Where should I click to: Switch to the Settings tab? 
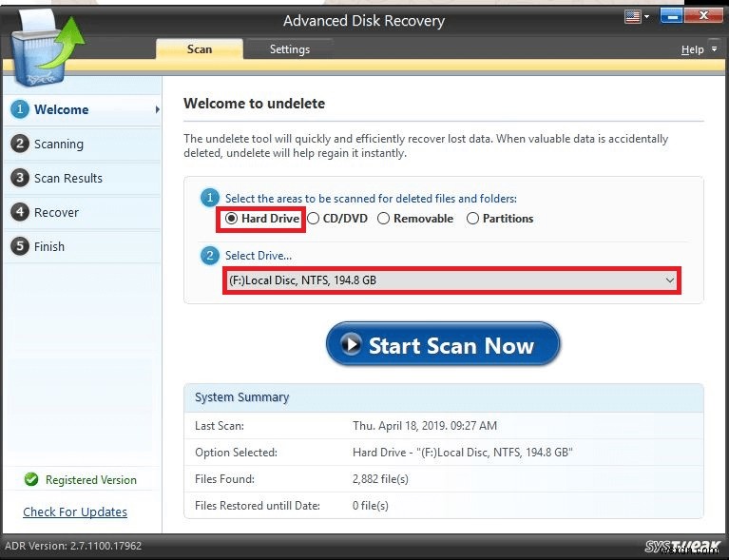(x=290, y=49)
